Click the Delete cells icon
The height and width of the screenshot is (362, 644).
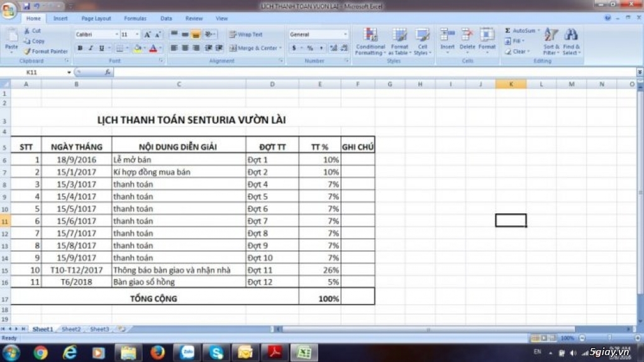[x=467, y=35]
